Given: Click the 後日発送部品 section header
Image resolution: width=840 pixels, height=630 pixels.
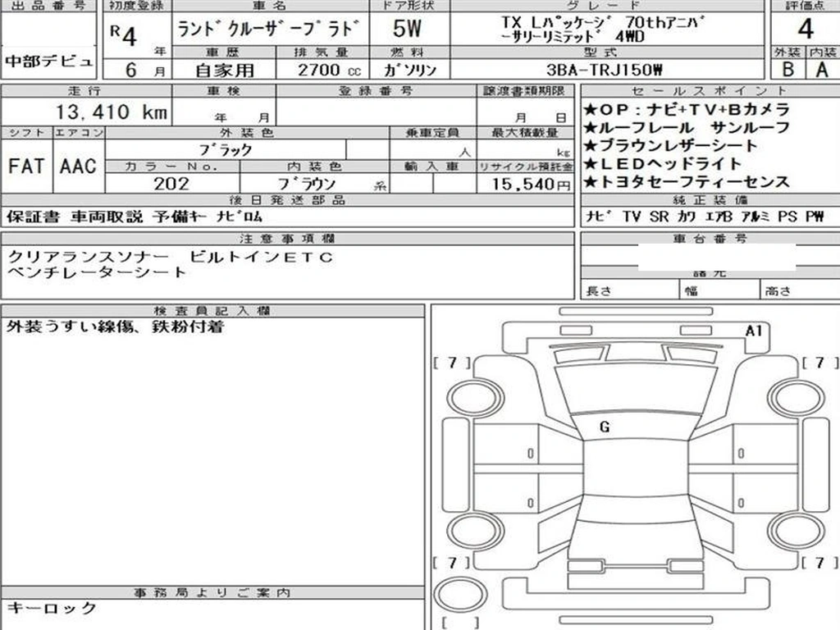Looking at the screenshot, I should coord(288,200).
